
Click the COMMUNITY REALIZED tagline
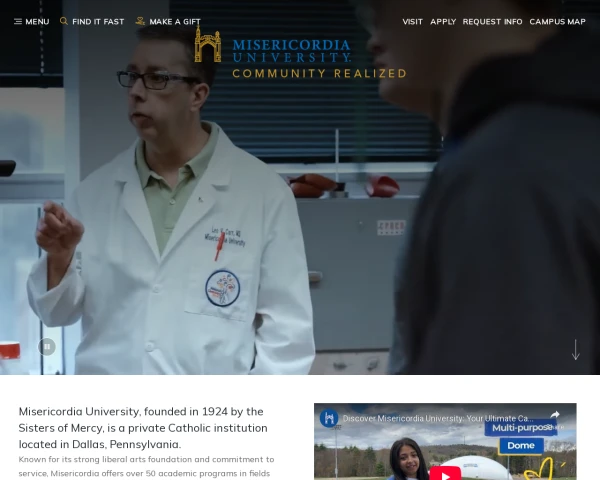click(x=319, y=73)
